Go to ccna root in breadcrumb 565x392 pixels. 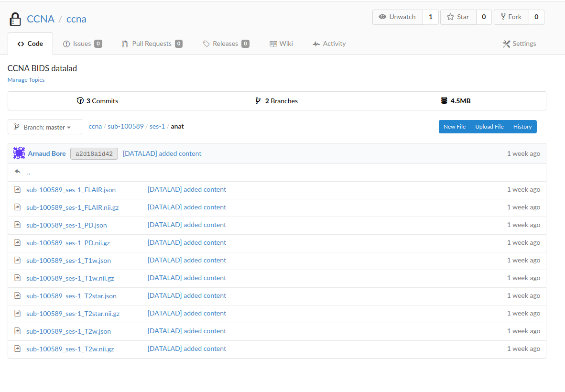coord(95,127)
